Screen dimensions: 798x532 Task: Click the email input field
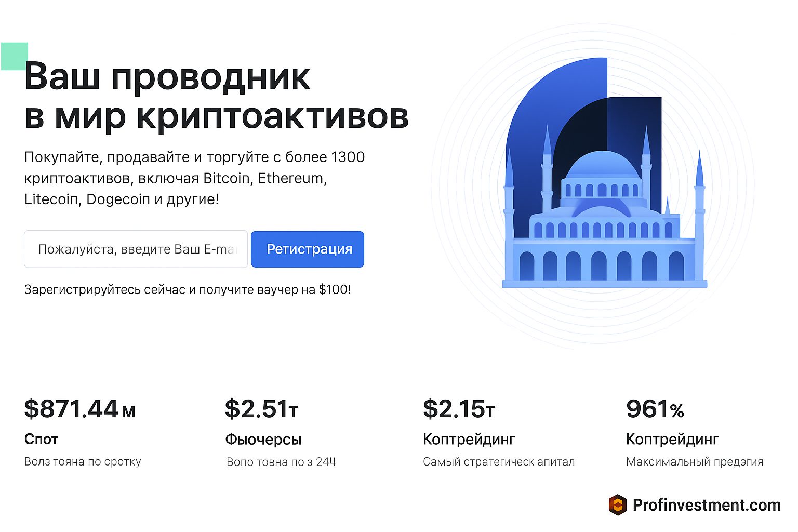pyautogui.click(x=135, y=249)
